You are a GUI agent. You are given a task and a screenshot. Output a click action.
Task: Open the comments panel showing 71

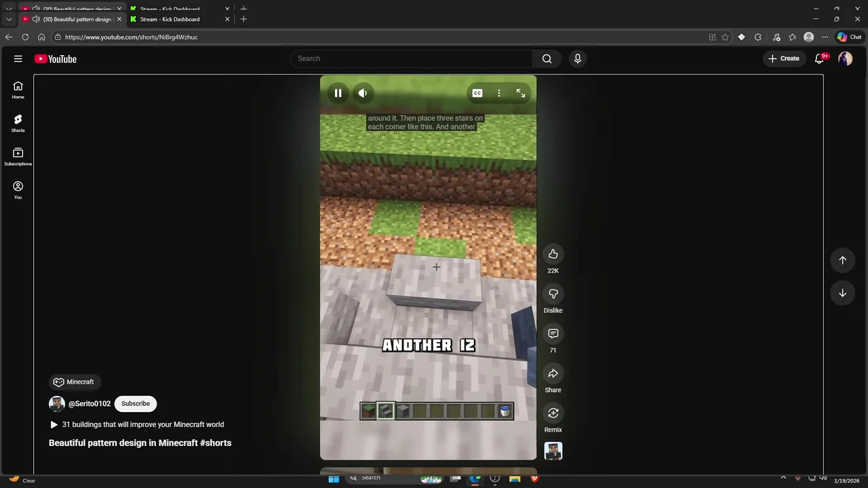(553, 333)
